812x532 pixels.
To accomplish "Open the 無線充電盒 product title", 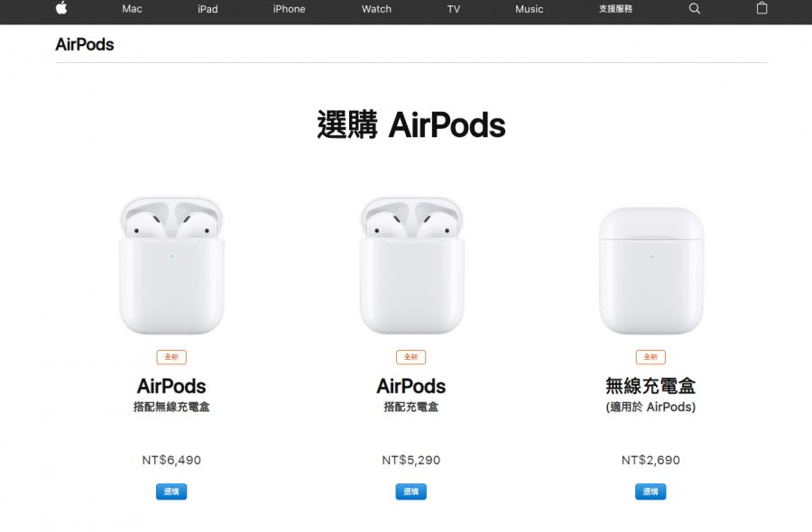I will [651, 386].
